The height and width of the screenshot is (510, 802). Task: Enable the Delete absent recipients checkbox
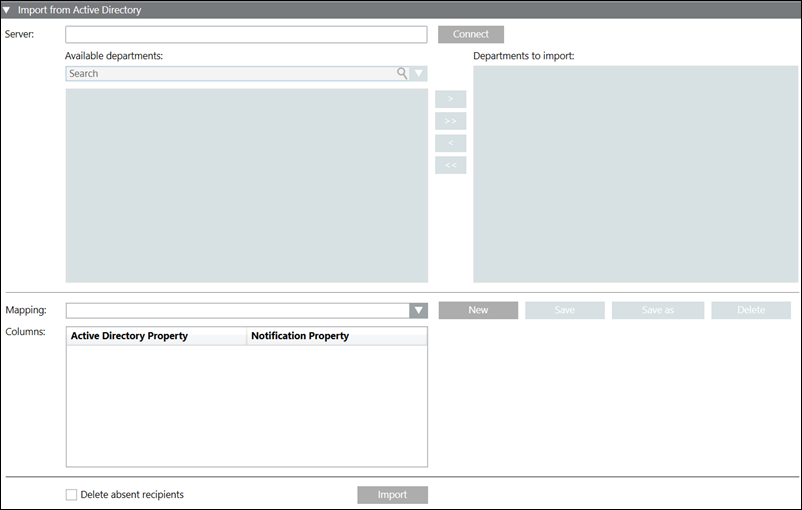[71, 494]
